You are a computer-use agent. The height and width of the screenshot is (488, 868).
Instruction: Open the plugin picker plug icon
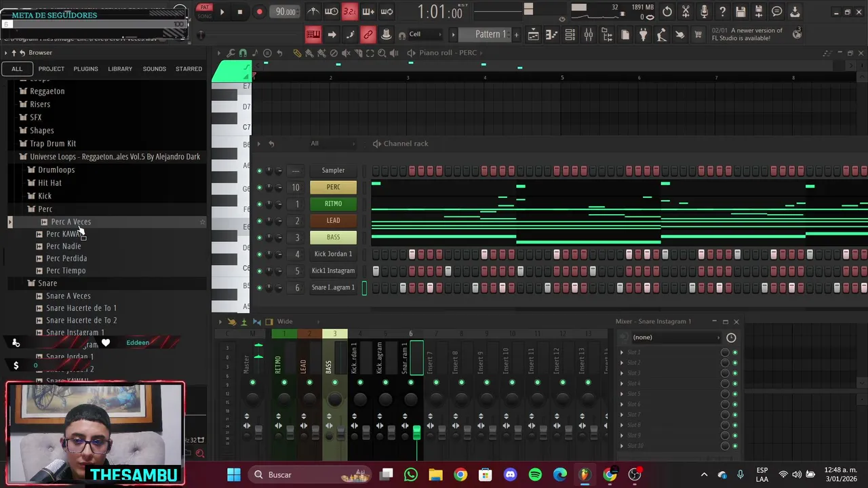coord(643,35)
